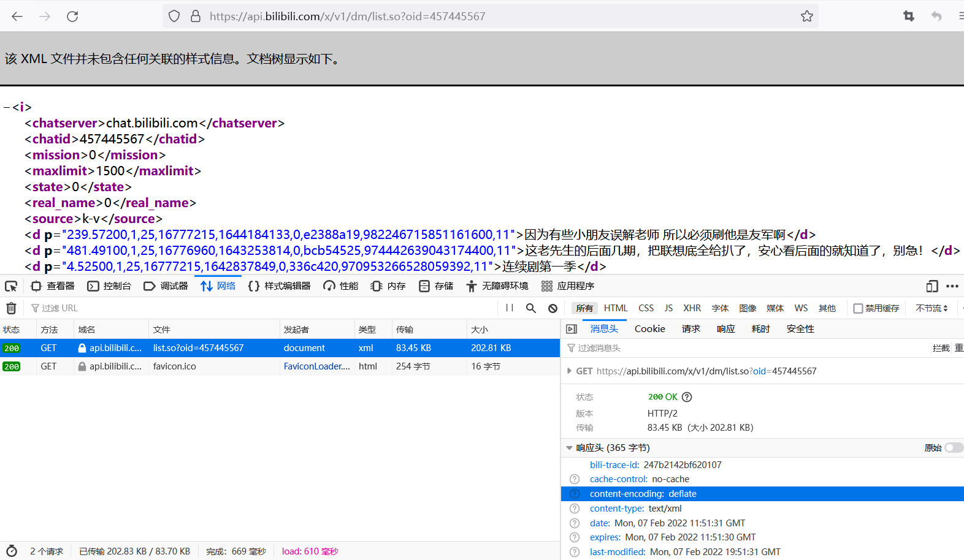Open the Memory tab (内存)

click(388, 286)
